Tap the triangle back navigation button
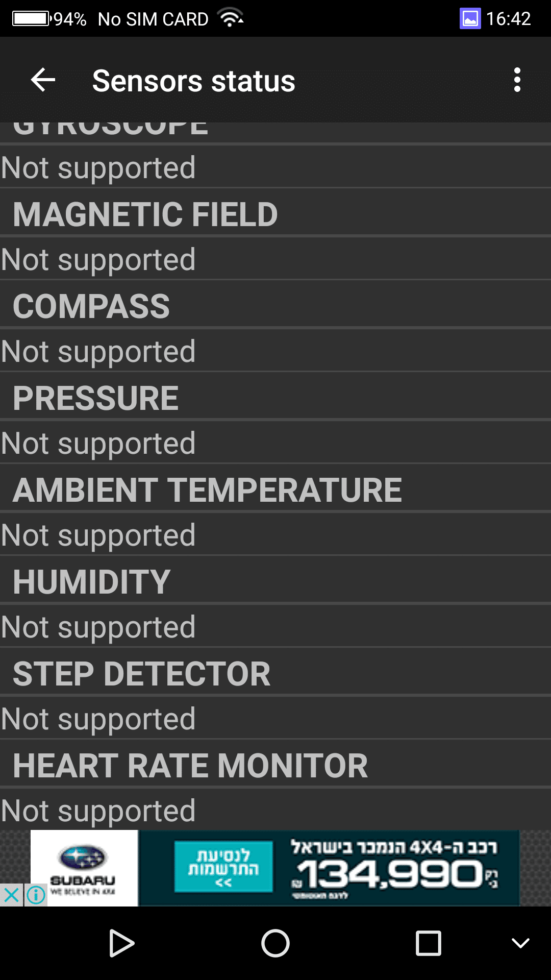This screenshot has width=551, height=980. pyautogui.click(x=121, y=943)
